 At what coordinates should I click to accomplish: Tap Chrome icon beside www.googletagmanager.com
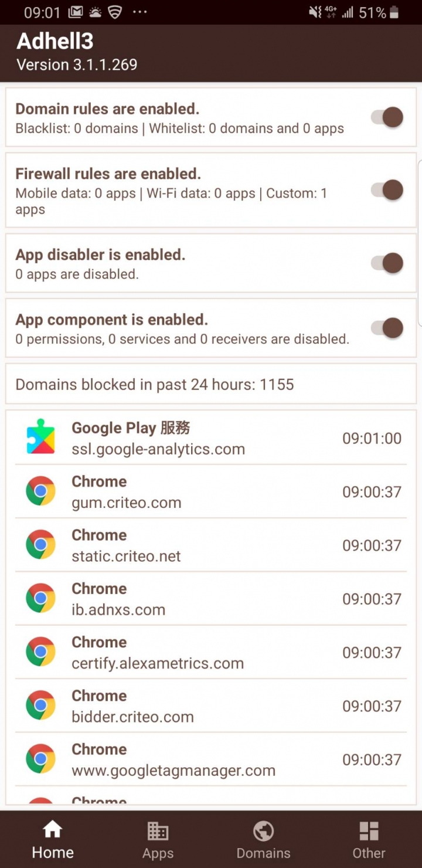(x=40, y=759)
